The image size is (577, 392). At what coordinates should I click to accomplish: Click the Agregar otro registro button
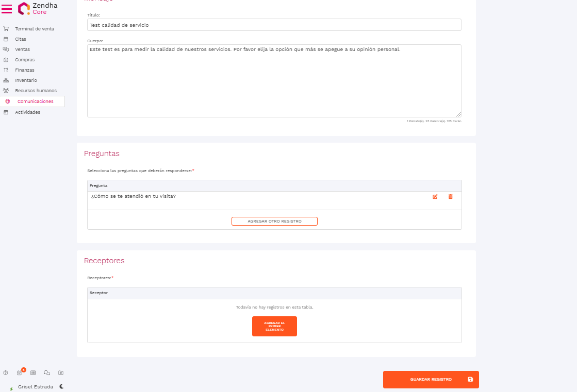[x=274, y=221]
